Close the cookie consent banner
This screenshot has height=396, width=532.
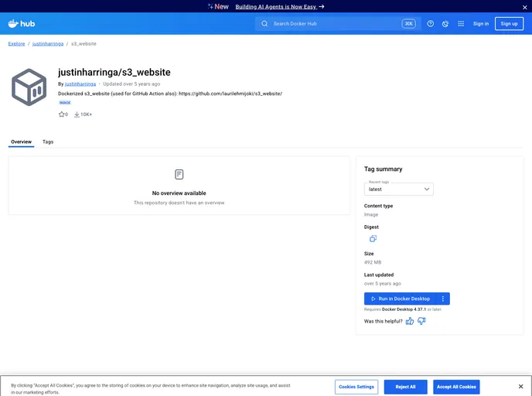521,387
